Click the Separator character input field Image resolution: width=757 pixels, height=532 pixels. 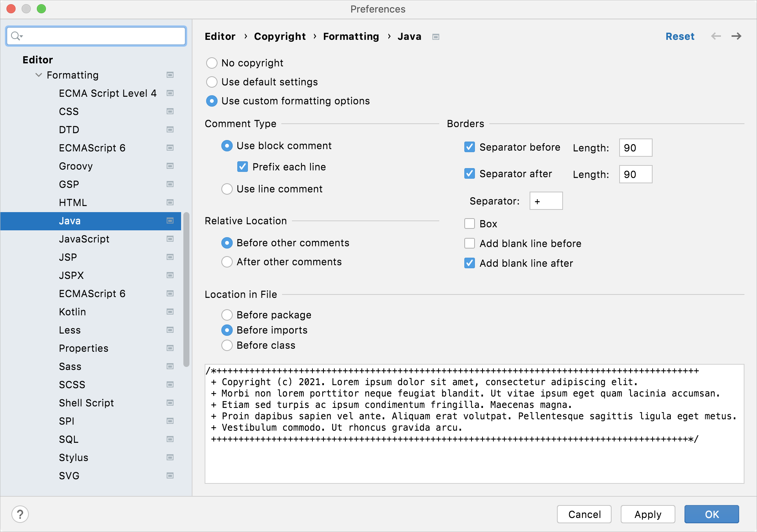coord(546,201)
